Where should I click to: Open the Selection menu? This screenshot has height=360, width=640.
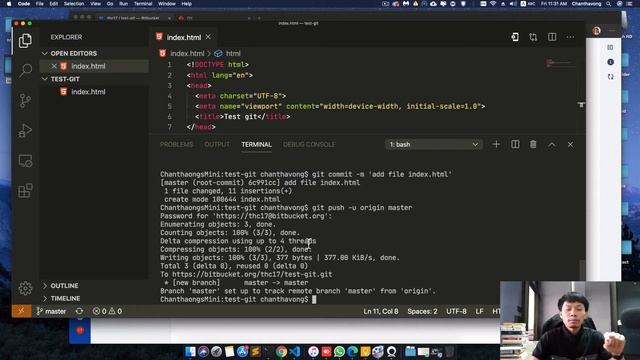74,4
